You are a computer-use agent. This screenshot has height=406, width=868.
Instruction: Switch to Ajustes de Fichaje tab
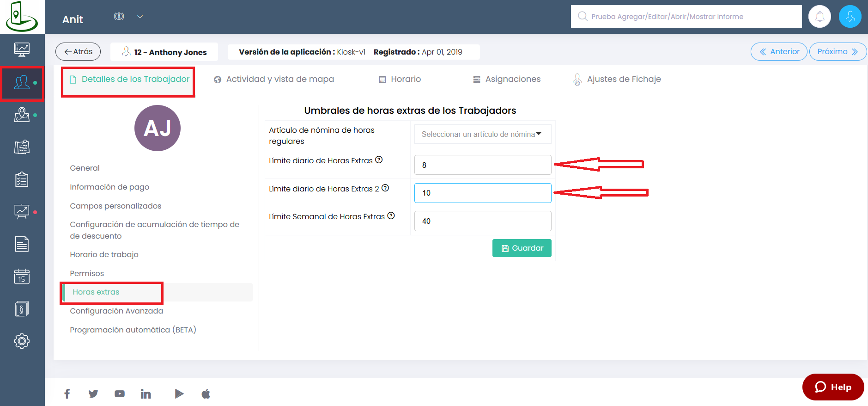click(x=617, y=80)
